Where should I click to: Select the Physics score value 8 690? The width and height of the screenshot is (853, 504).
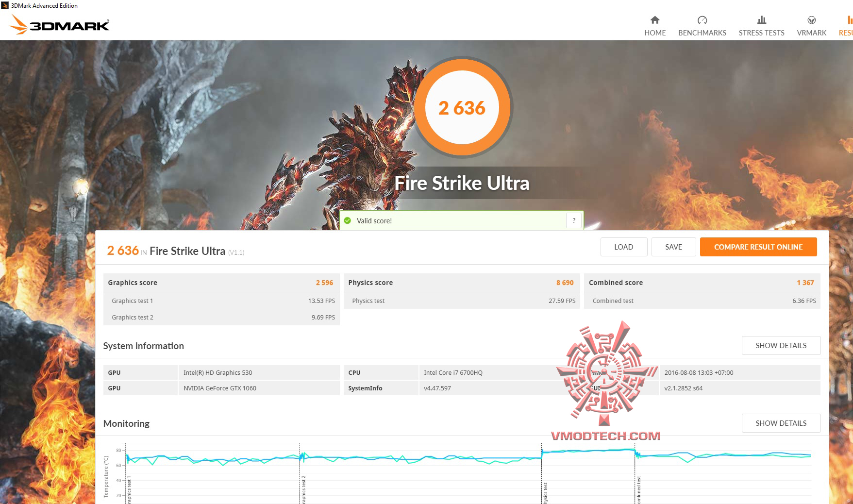coord(565,283)
